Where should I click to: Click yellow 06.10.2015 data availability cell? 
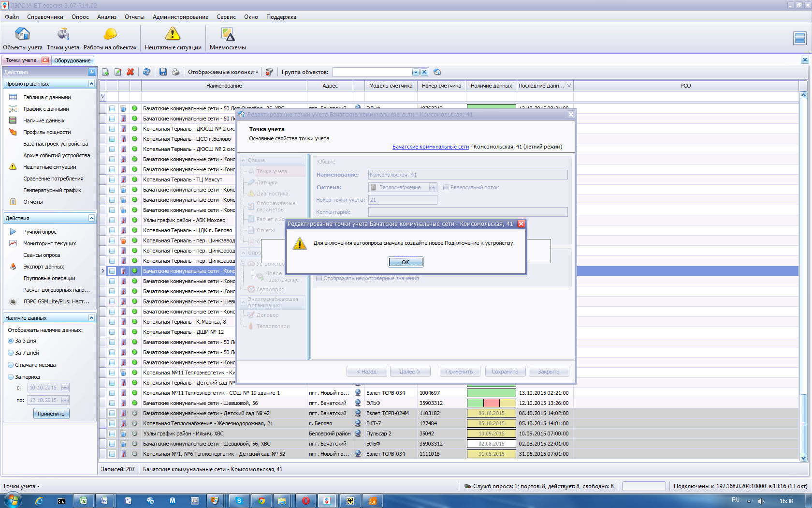[x=492, y=413]
